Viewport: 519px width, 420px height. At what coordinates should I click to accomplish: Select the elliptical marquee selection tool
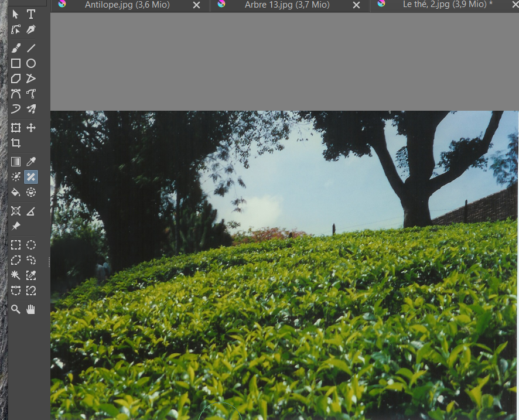[31, 245]
